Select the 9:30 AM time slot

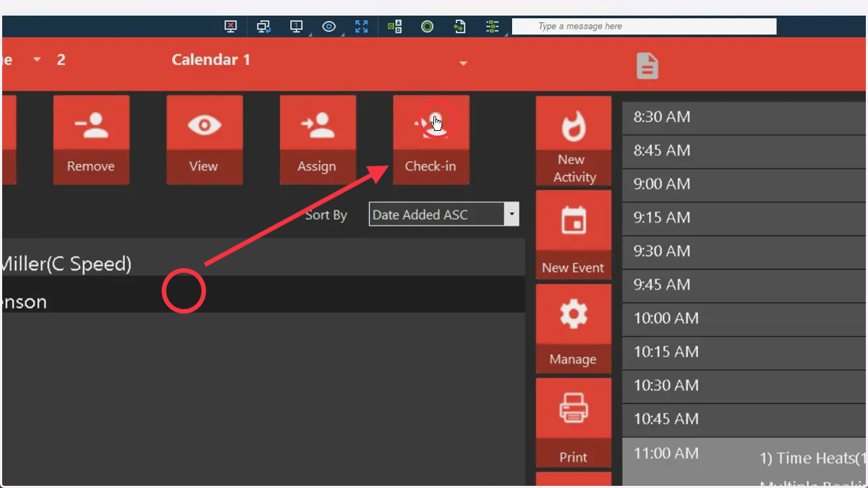pos(744,252)
